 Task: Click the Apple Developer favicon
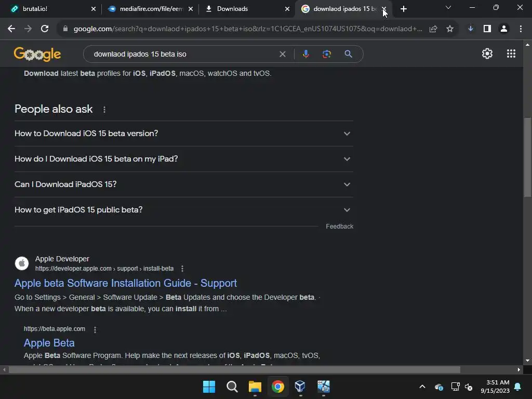pos(22,263)
